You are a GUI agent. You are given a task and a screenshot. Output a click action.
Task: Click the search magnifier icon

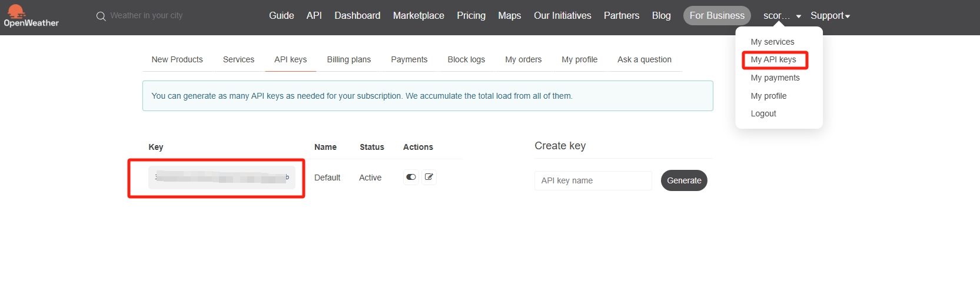(101, 16)
